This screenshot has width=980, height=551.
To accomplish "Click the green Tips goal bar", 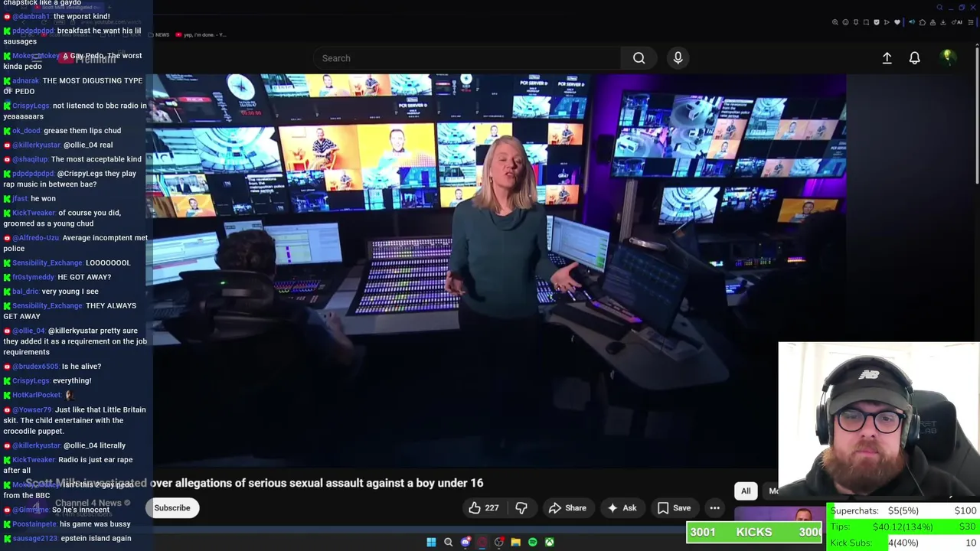I will point(903,527).
